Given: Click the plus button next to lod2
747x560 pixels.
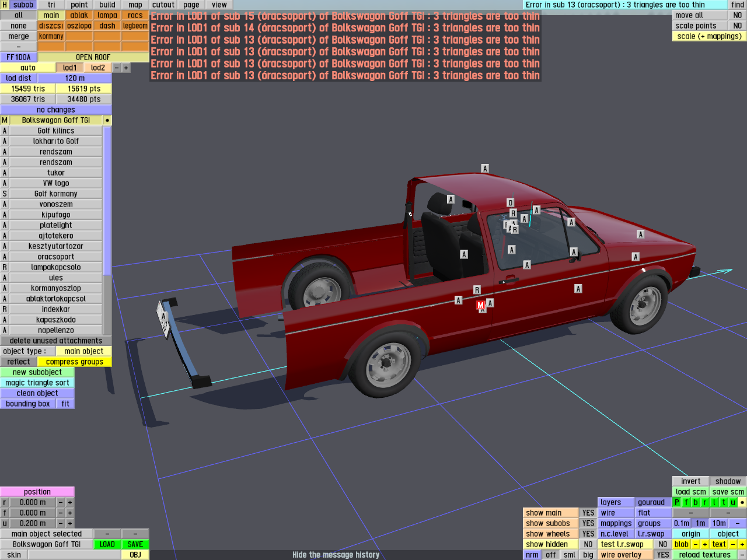Looking at the screenshot, I should (x=126, y=68).
